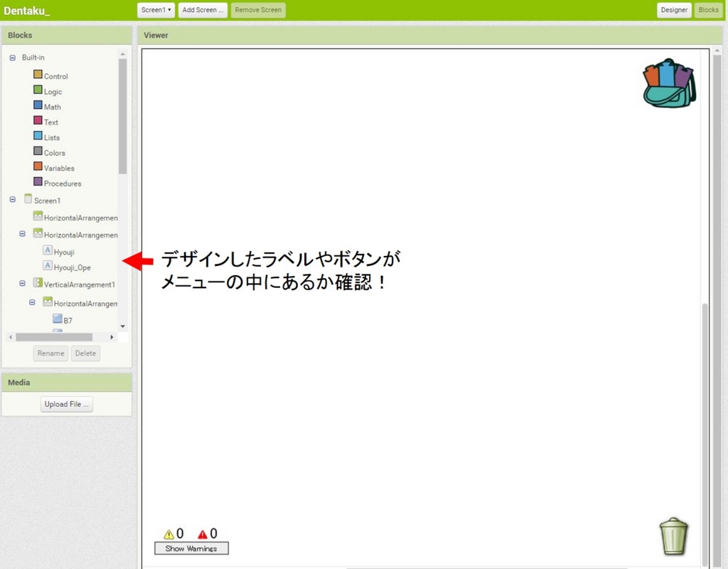Screen dimensions: 728x569
Task: Select the Blocks tab
Action: click(x=708, y=10)
